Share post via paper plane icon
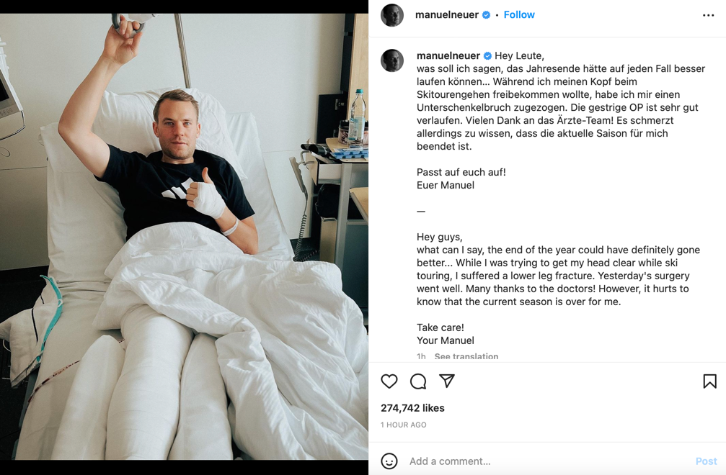 (447, 381)
